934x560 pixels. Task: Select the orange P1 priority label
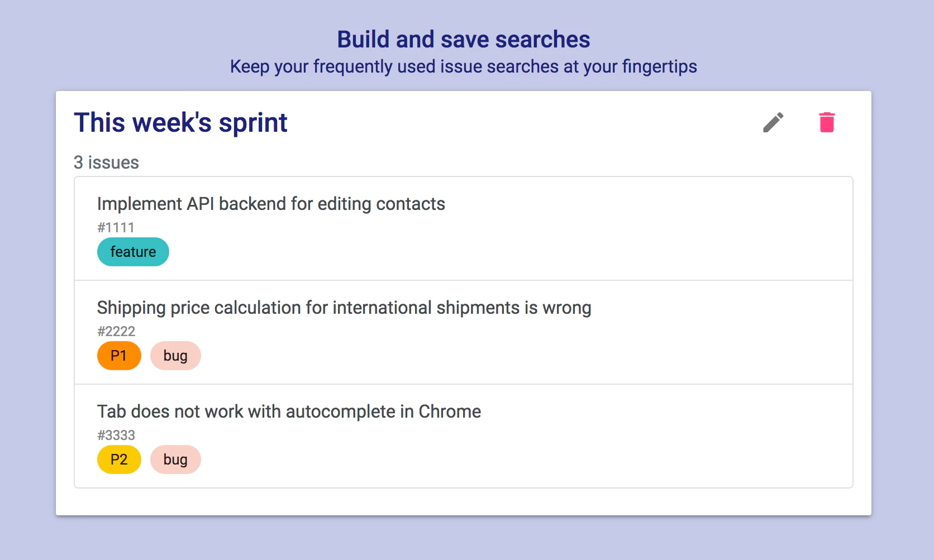click(119, 356)
